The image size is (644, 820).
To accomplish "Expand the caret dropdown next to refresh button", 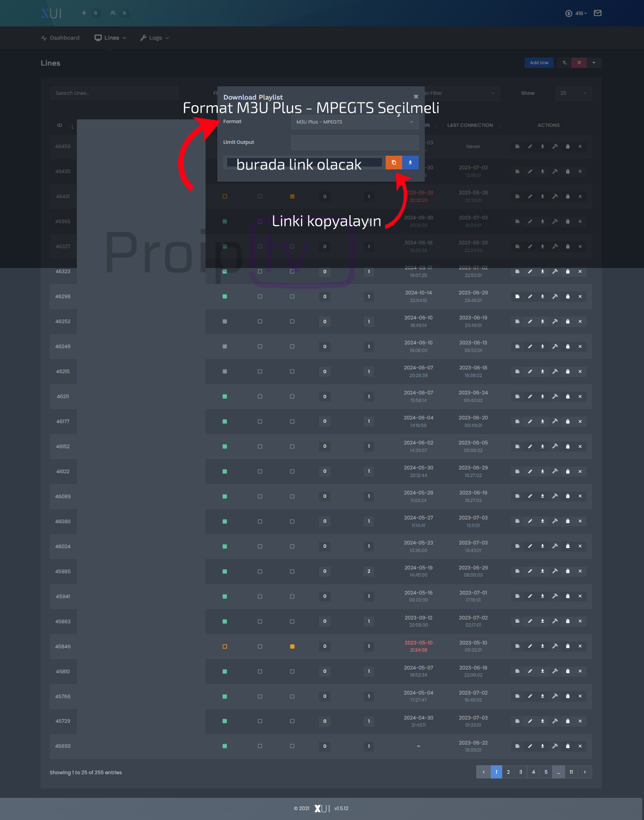I will [x=594, y=63].
